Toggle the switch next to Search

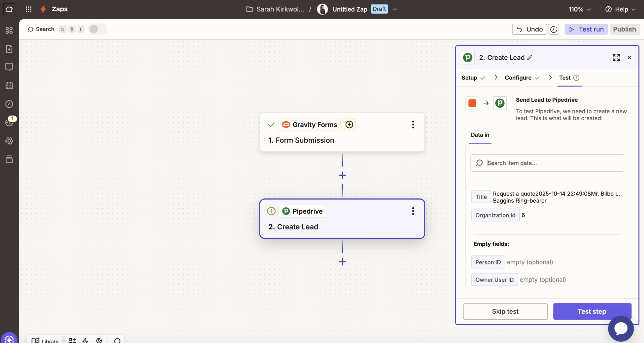click(x=98, y=29)
